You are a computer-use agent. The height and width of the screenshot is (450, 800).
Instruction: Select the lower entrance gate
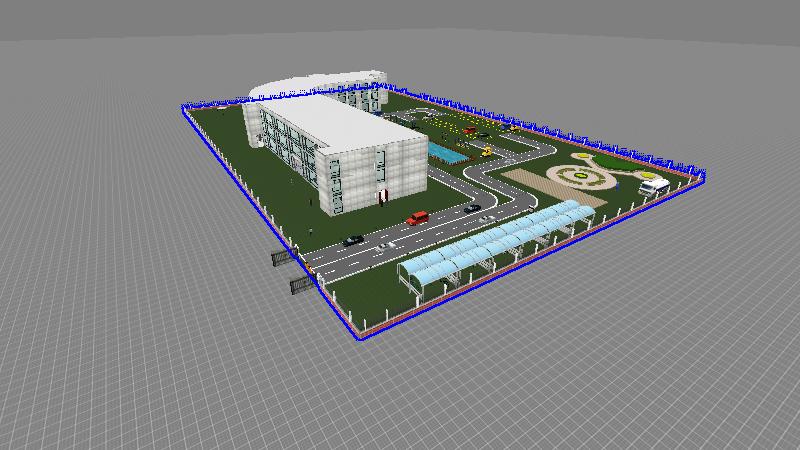point(302,286)
